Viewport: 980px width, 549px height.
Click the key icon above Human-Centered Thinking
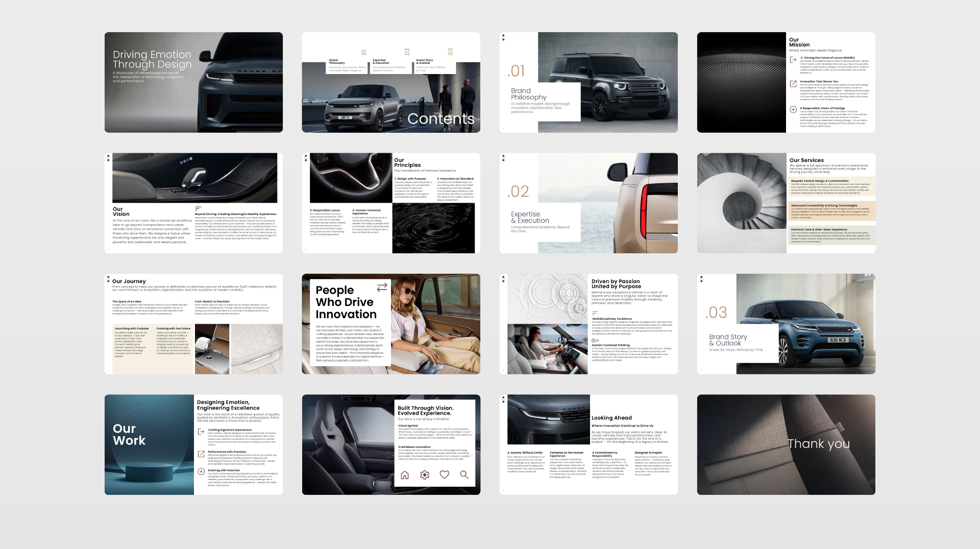[x=595, y=340]
